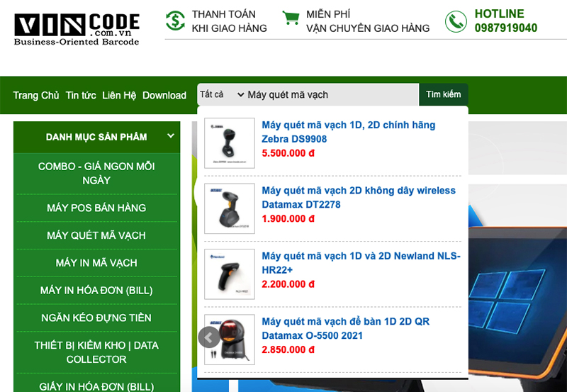Select "Ngăn kéo đựng tiền" category
Screen dimensions: 567x392
[96, 318]
